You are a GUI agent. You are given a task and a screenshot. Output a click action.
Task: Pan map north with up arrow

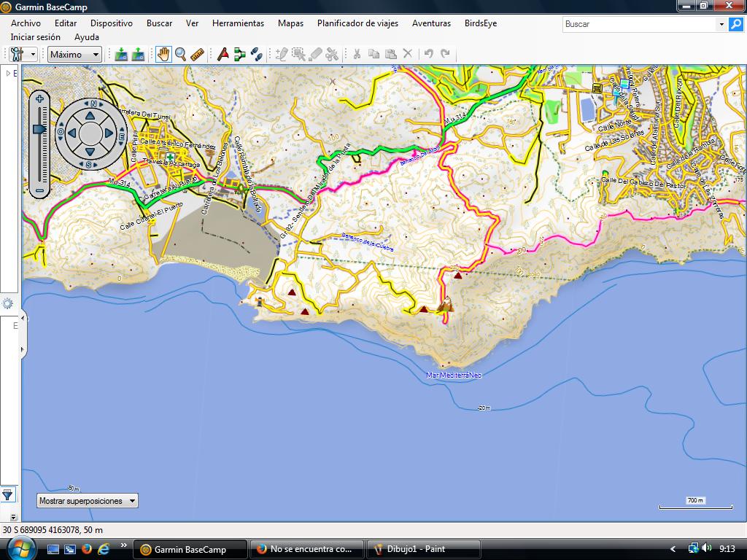(x=90, y=116)
